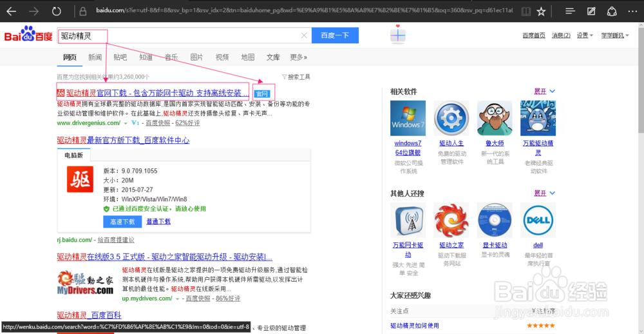644x334 pixels.
Task: Click the 搜索工具 filter tool
Action: click(x=296, y=77)
